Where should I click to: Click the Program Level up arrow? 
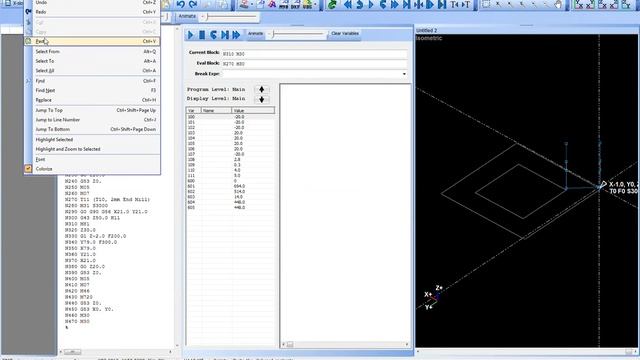[x=262, y=89]
